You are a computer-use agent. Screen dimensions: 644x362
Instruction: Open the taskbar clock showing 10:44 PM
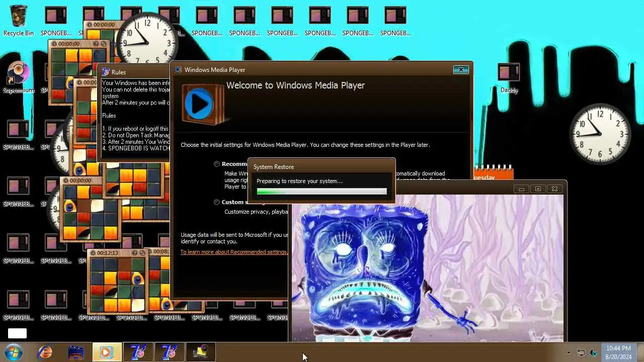pyautogui.click(x=618, y=352)
